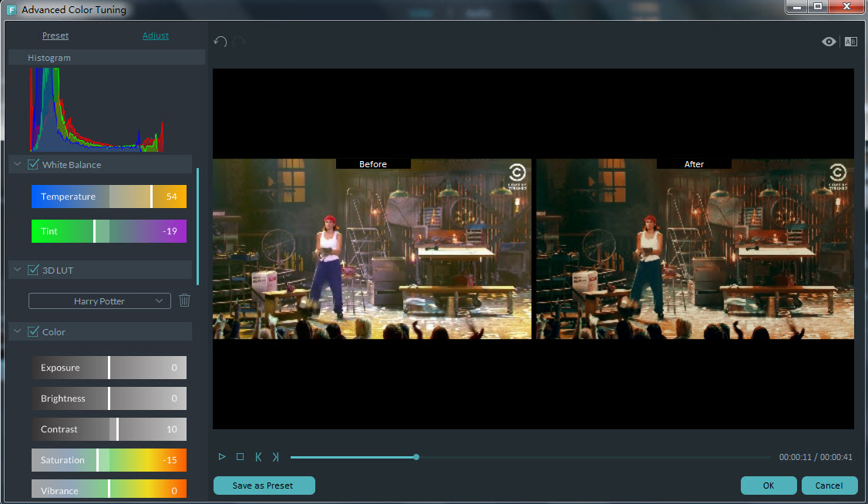Click the Exposure slider
The width and height of the screenshot is (868, 504).
click(x=109, y=368)
